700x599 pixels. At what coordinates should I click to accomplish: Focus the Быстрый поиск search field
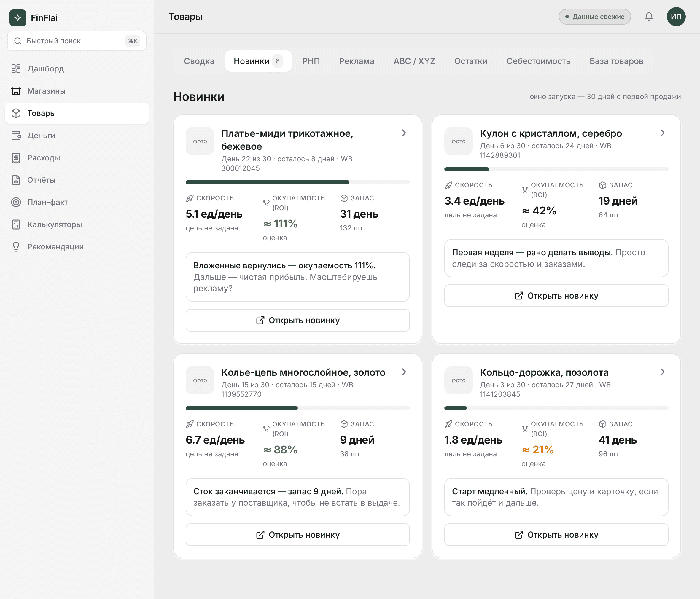tap(77, 41)
